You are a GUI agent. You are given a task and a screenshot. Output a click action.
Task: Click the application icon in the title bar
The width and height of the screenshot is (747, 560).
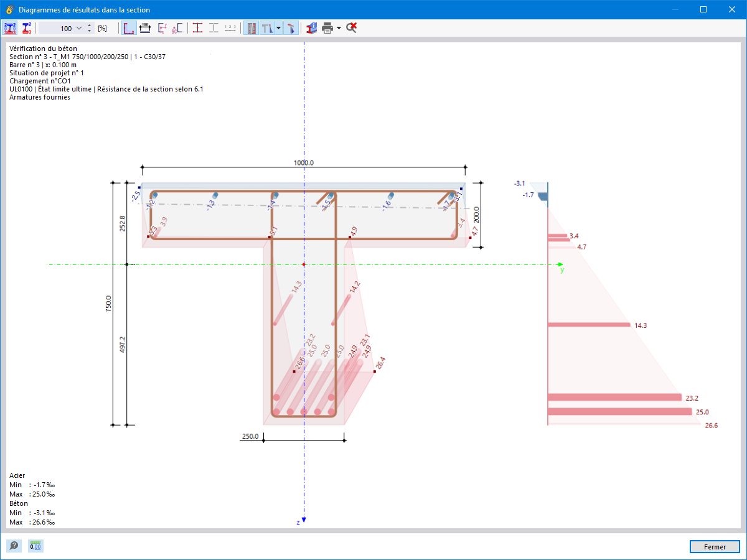(x=9, y=9)
